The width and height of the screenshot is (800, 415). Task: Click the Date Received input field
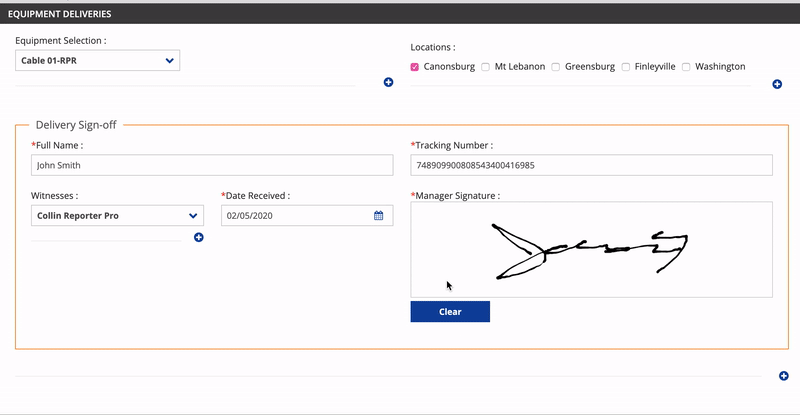307,215
